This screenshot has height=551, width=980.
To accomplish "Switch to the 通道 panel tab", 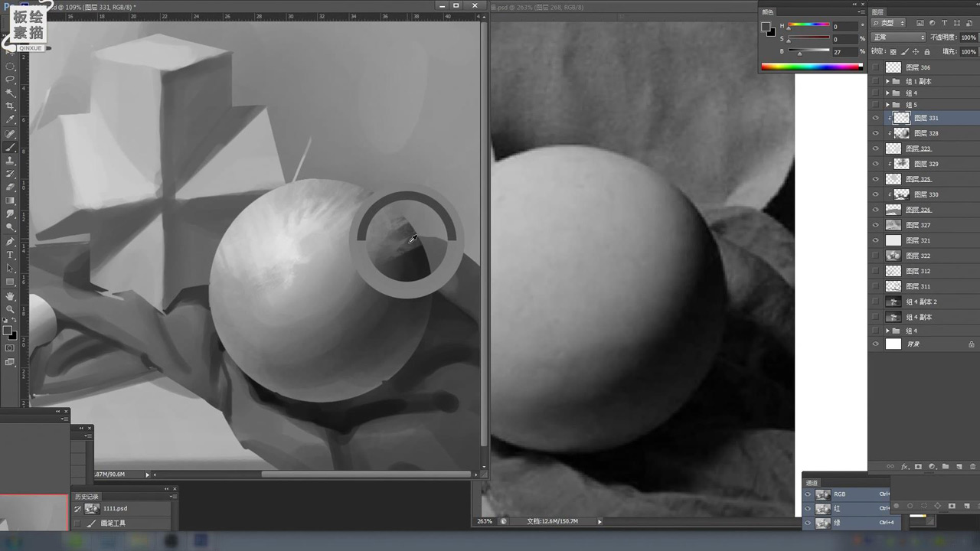I will 812,483.
